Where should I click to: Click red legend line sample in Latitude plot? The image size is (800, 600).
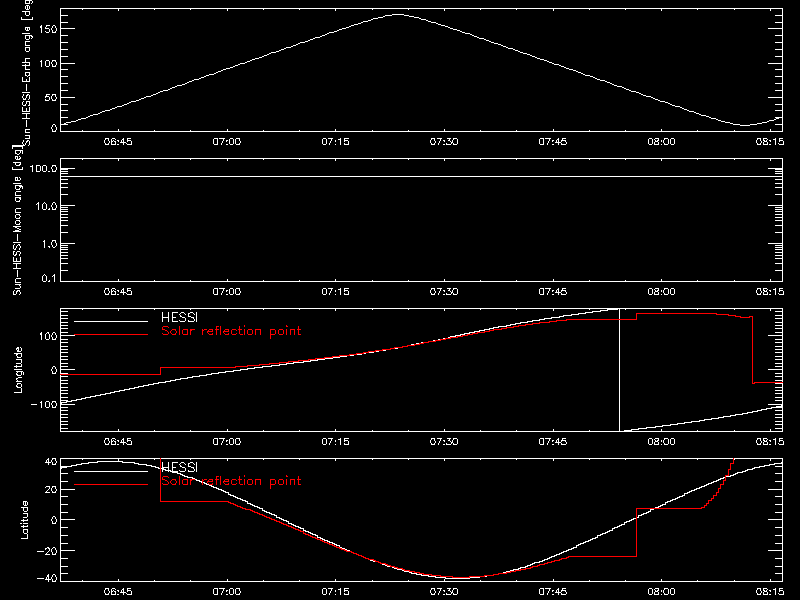pyautogui.click(x=111, y=485)
